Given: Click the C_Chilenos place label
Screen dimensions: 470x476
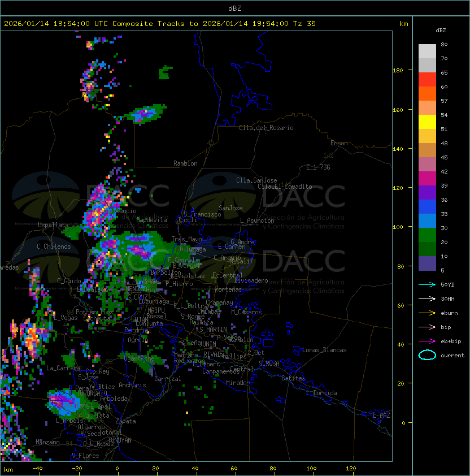Looking at the screenshot, I should [54, 246].
